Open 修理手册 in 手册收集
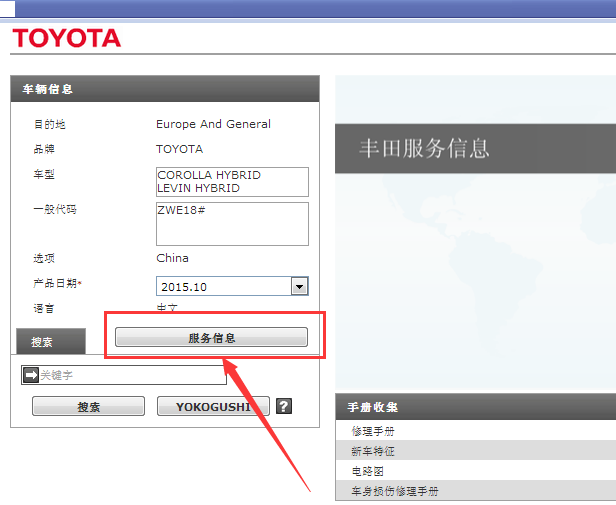This screenshot has height=505, width=616. 373,431
